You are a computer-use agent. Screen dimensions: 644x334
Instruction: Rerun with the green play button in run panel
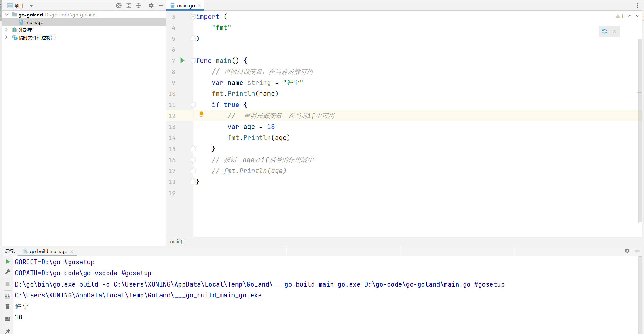pos(8,262)
